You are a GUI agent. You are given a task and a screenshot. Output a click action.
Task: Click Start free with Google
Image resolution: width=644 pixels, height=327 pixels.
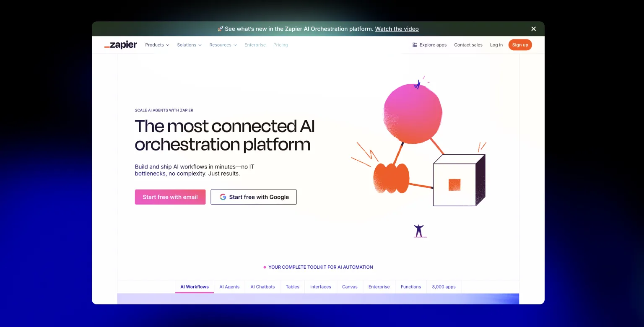pyautogui.click(x=254, y=197)
